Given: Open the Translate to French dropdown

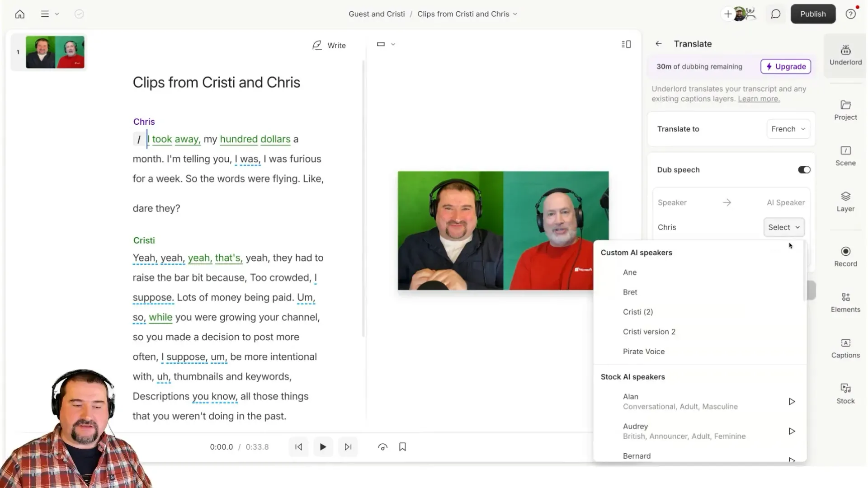Looking at the screenshot, I should click(x=788, y=129).
